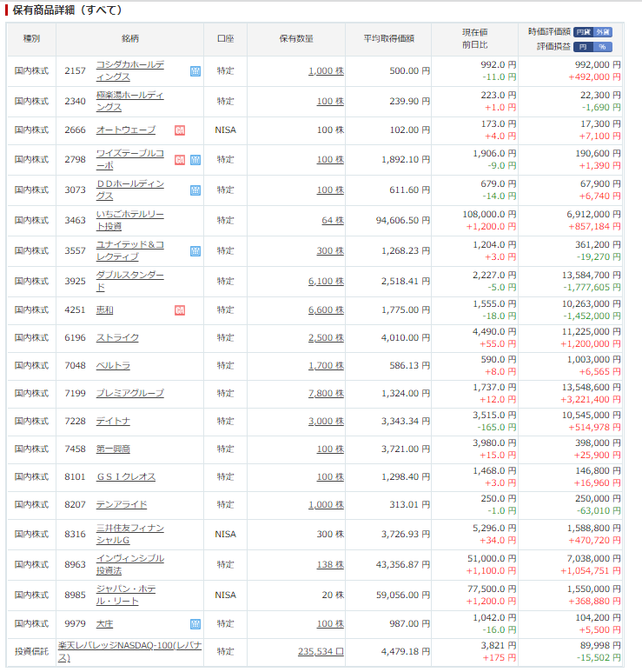Screen dimensions: 642x672
Task: Show 評価損益 in 円
Action: (x=583, y=47)
